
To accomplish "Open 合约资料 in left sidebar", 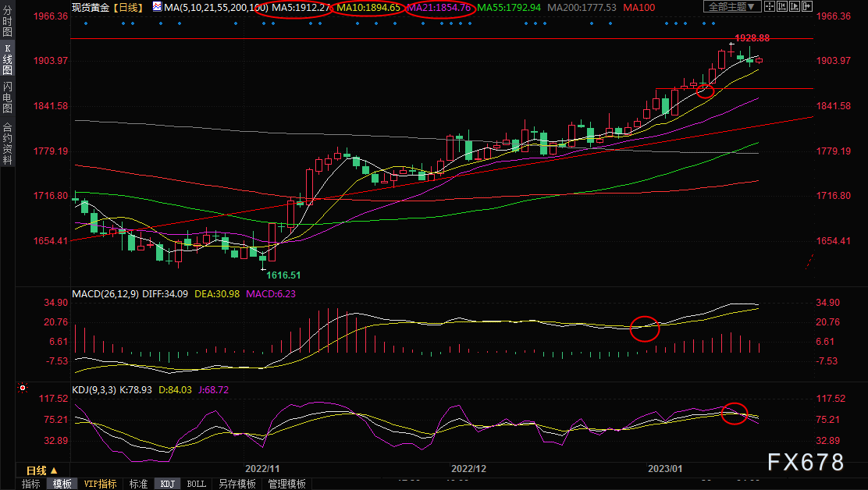I will (x=7, y=143).
